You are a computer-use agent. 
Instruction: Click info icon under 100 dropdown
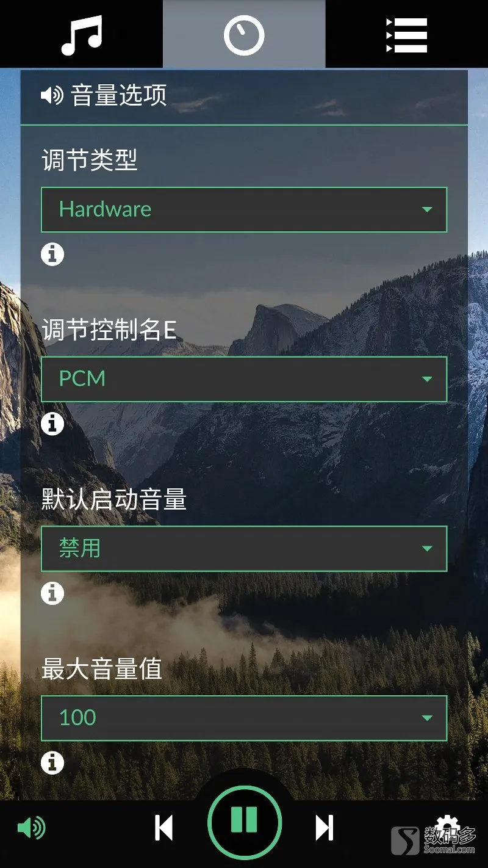[x=52, y=762]
